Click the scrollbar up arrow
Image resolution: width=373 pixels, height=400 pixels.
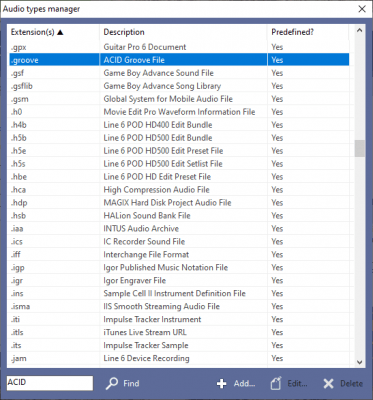[359, 30]
